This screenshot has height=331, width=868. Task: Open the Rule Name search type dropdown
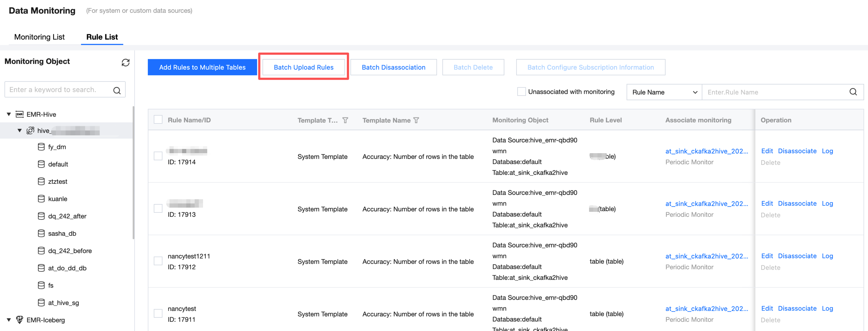coord(664,92)
